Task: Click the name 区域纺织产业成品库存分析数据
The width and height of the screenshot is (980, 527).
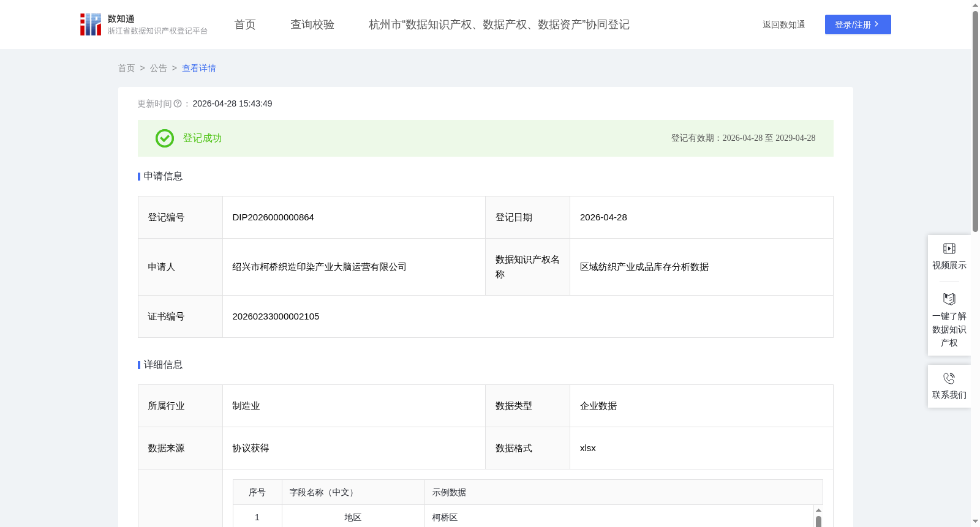Action: point(644,267)
